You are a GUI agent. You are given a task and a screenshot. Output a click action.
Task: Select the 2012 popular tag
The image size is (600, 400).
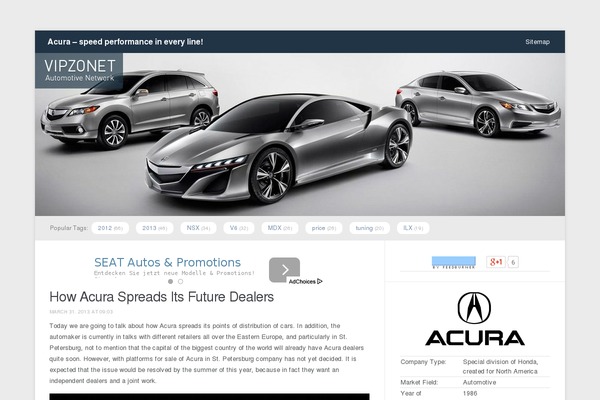pyautogui.click(x=110, y=228)
